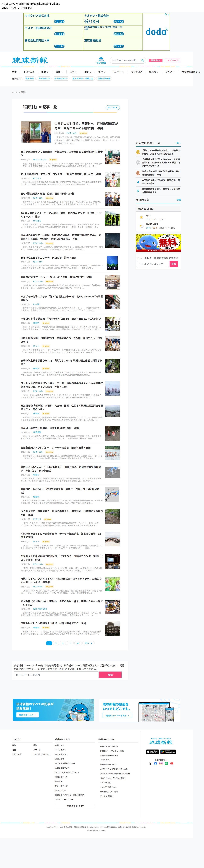
Task: Click the 無料 newsletter mascot banner
Action: tap(158, 243)
